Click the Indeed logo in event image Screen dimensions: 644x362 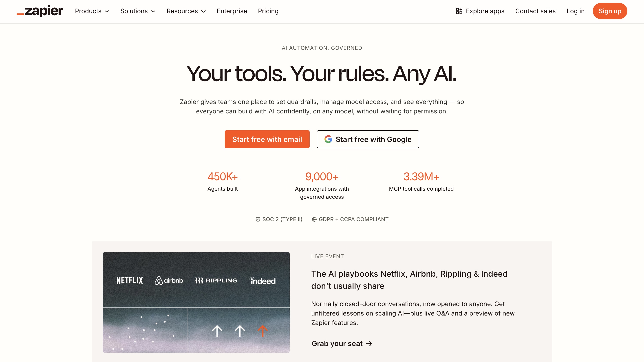(262, 281)
